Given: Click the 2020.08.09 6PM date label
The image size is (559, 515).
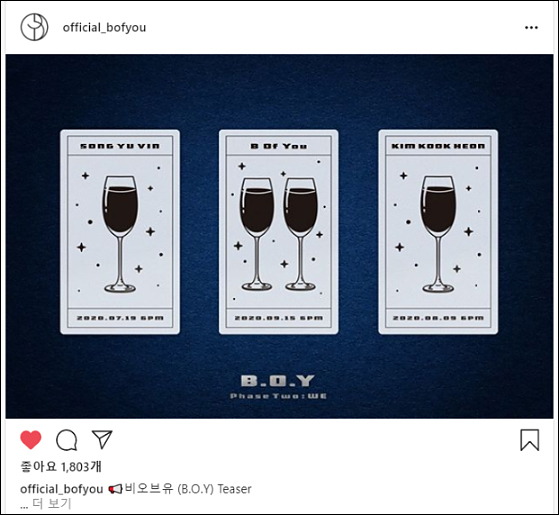Looking at the screenshot, I should [438, 318].
